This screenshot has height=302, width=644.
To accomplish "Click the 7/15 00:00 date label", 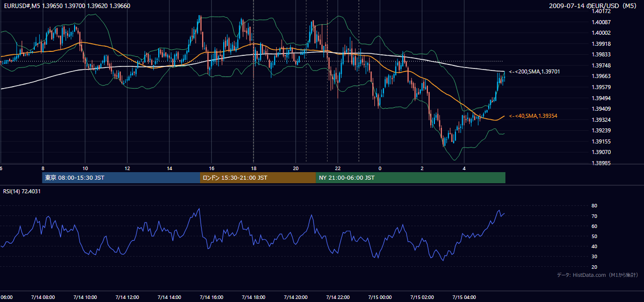I will pos(379,297).
